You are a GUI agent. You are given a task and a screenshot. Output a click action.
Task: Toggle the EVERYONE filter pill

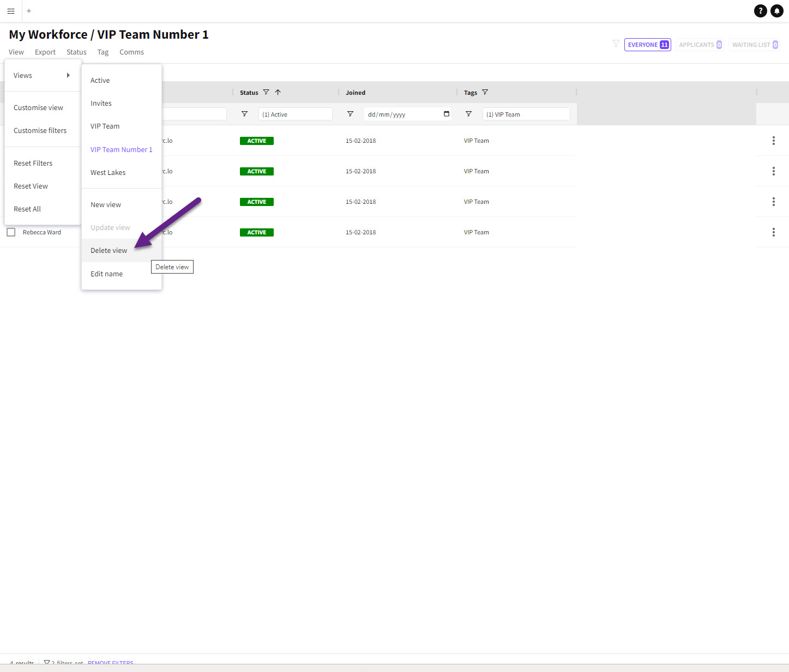point(647,45)
